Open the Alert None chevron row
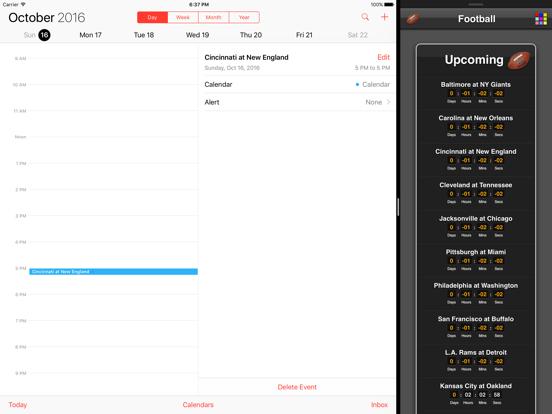This screenshot has height=414, width=552. click(297, 102)
